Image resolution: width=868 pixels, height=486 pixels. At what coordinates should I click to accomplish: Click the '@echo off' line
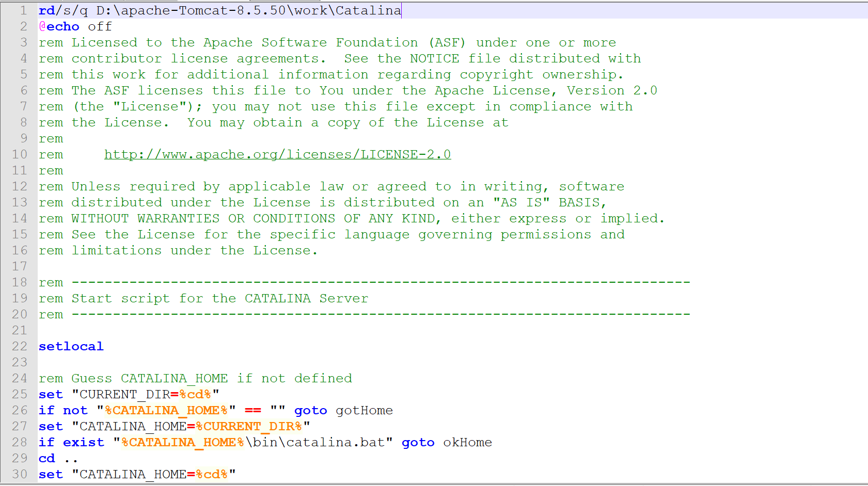(75, 26)
